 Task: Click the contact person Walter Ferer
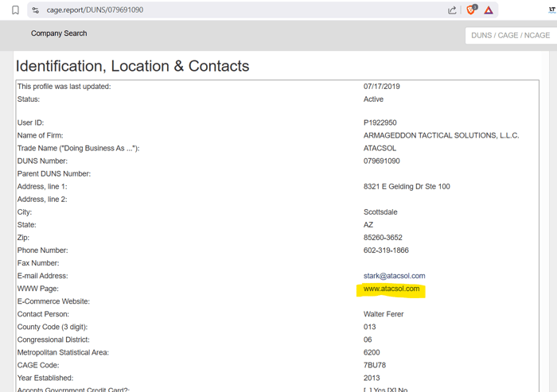coord(384,314)
